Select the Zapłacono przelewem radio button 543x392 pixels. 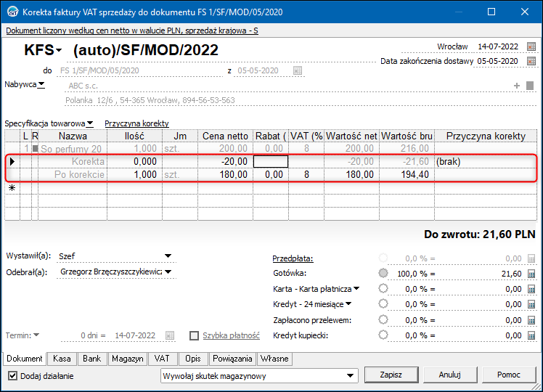(383, 319)
